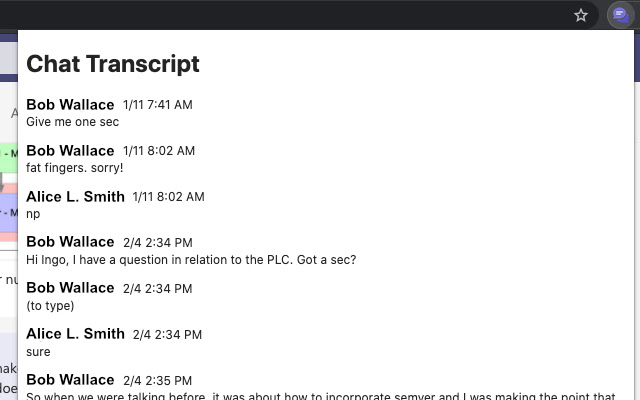Screen dimensions: 640x400
Task: Select Bob Wallace's name at 2:35 PM
Action: 70,380
